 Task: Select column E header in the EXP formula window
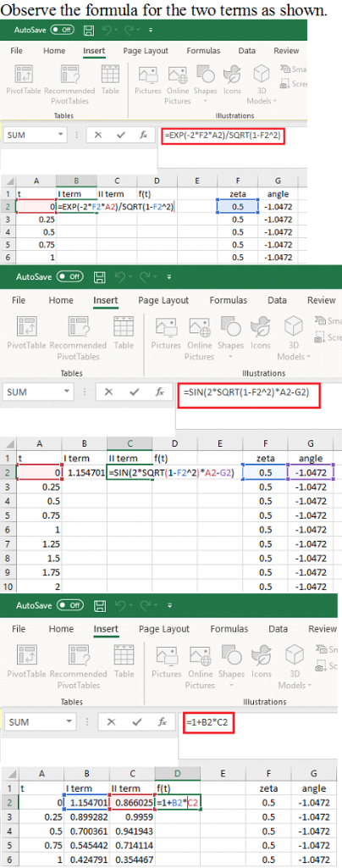196,180
